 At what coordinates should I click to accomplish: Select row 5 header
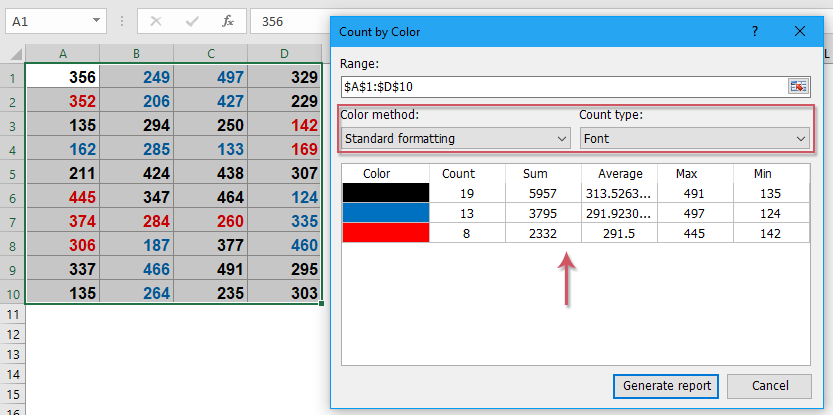(13, 173)
